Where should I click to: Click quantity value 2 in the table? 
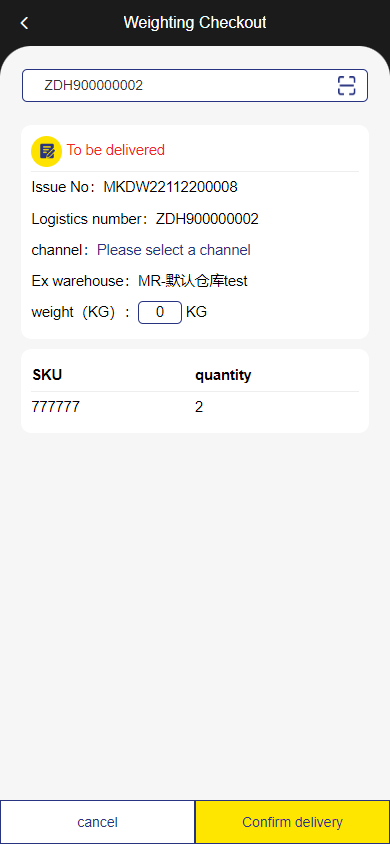(199, 407)
